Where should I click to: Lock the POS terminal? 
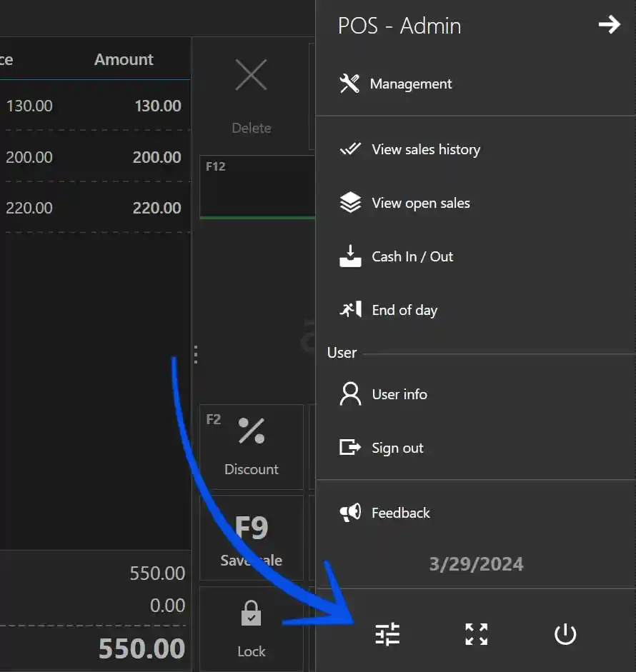[x=252, y=628]
